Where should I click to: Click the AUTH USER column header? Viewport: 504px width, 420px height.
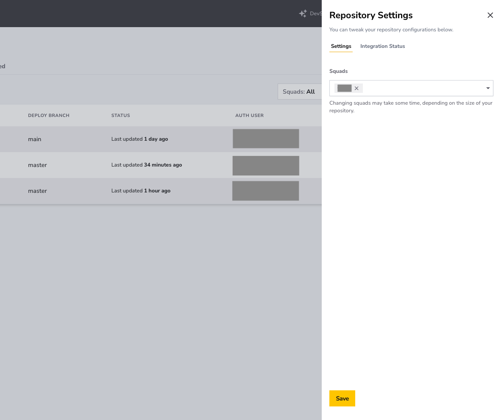tap(249, 115)
